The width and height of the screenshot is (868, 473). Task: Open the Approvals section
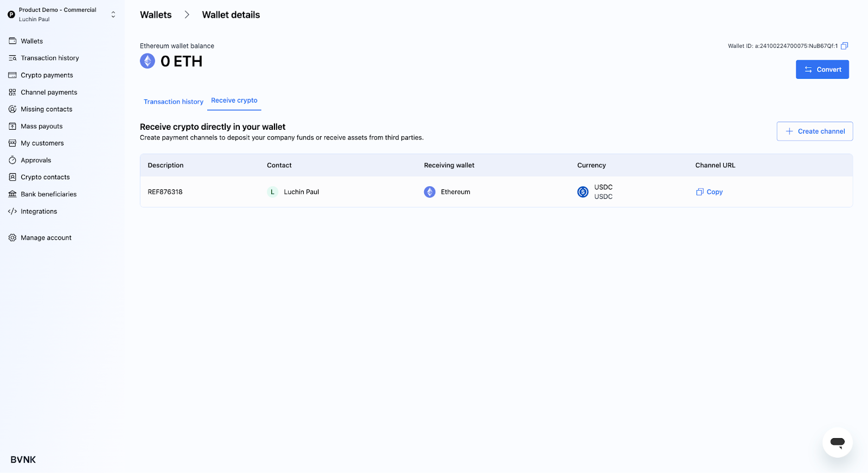[36, 160]
